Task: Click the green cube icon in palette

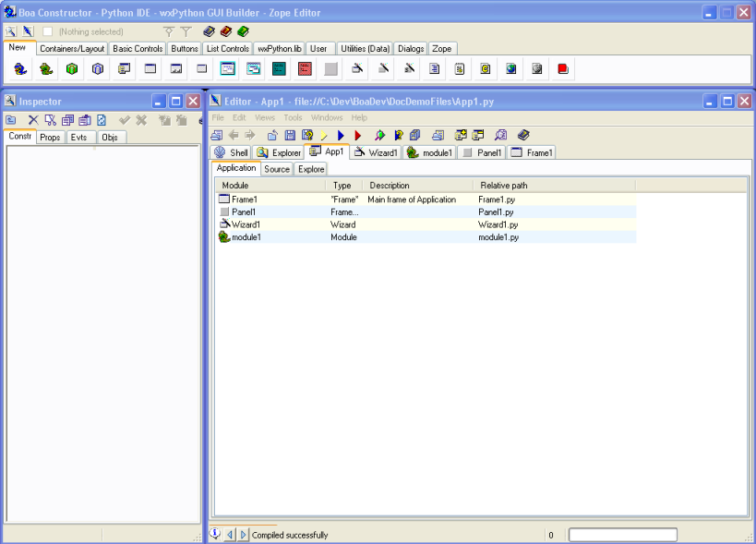Action: (x=71, y=68)
